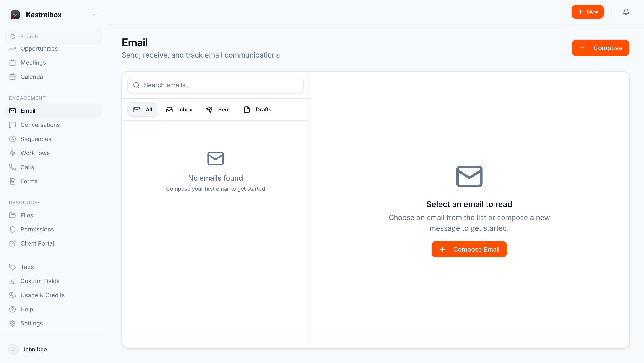Click the Compose button

point(600,48)
